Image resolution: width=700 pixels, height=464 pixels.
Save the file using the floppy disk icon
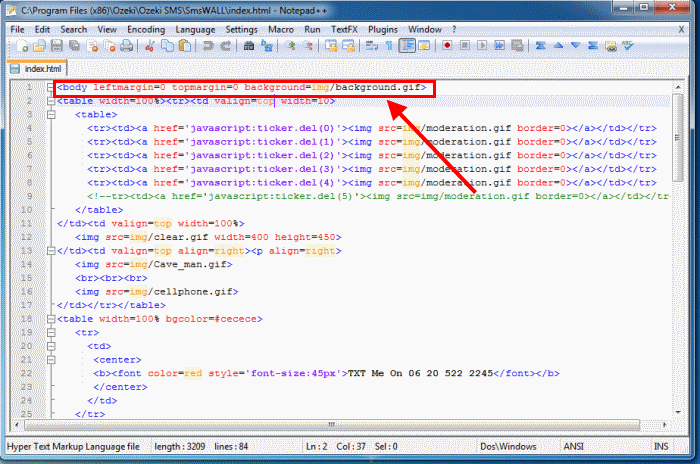click(x=57, y=46)
